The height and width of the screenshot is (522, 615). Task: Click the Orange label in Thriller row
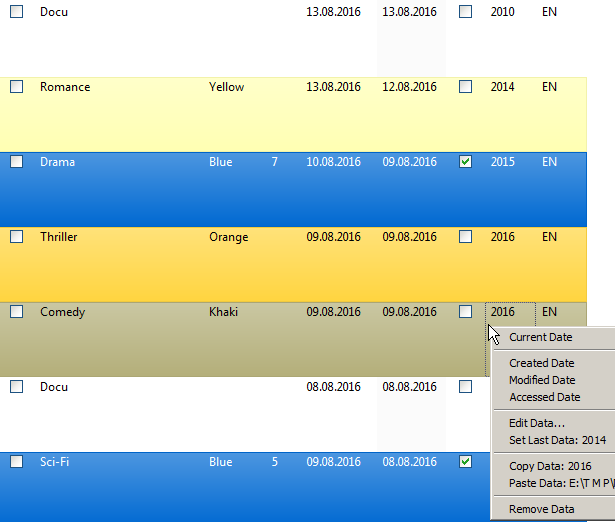pyautogui.click(x=228, y=237)
